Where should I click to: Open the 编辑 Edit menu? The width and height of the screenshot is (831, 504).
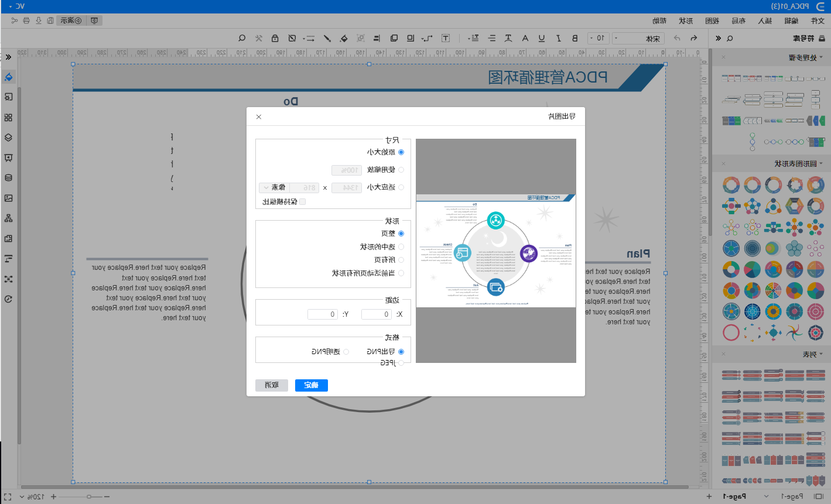point(791,20)
